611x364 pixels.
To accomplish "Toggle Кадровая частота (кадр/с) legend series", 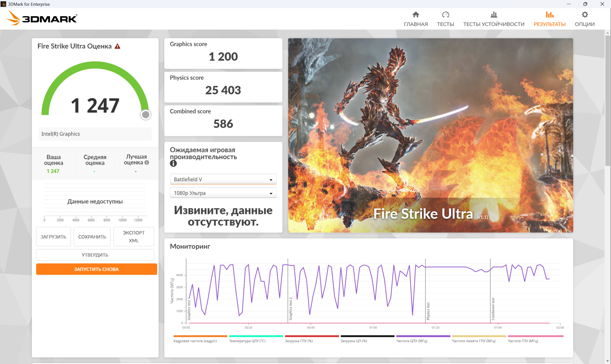I will [195, 341].
